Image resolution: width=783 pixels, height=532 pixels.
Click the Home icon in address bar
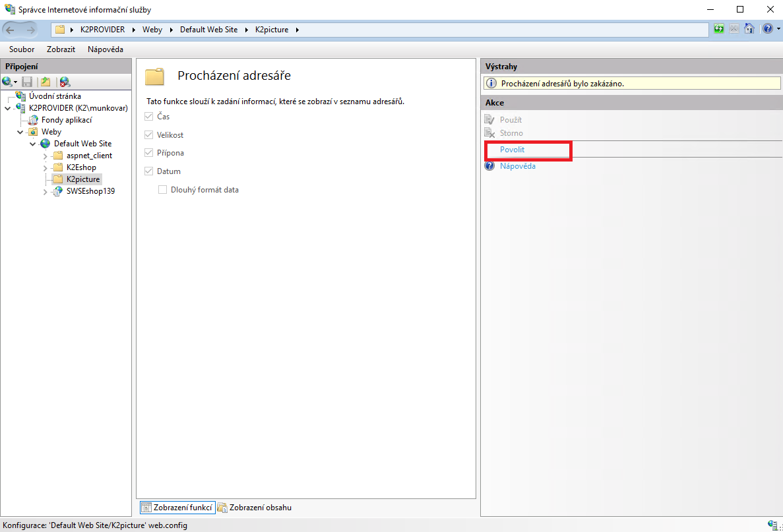(x=749, y=29)
